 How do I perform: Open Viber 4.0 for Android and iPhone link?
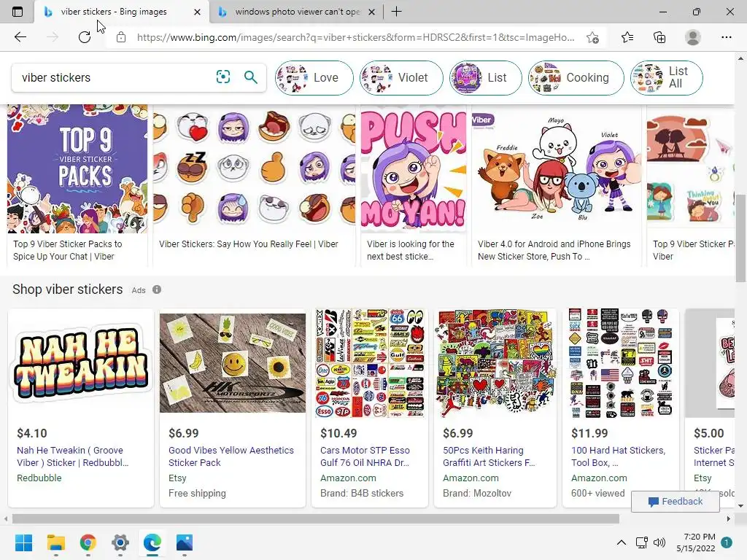(554, 250)
